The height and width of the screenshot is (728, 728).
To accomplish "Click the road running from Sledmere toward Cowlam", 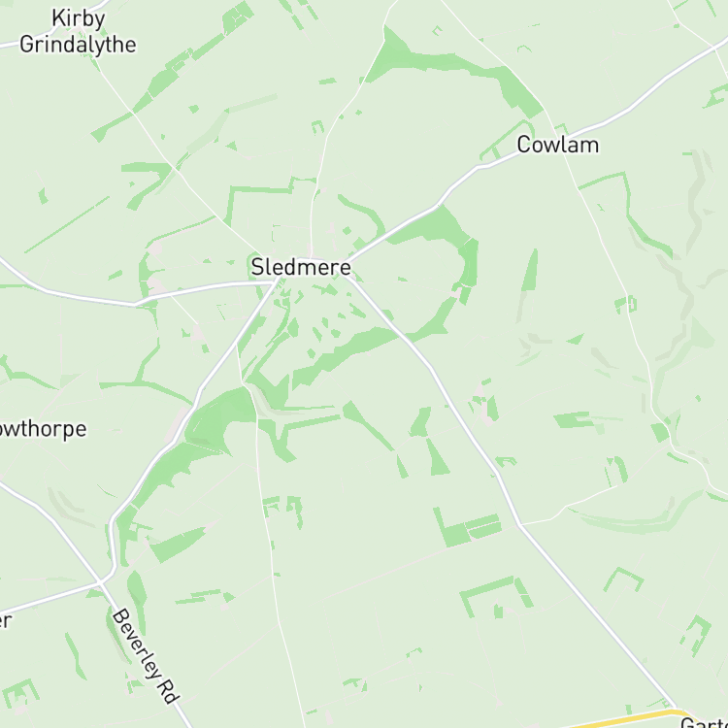I will tap(437, 206).
